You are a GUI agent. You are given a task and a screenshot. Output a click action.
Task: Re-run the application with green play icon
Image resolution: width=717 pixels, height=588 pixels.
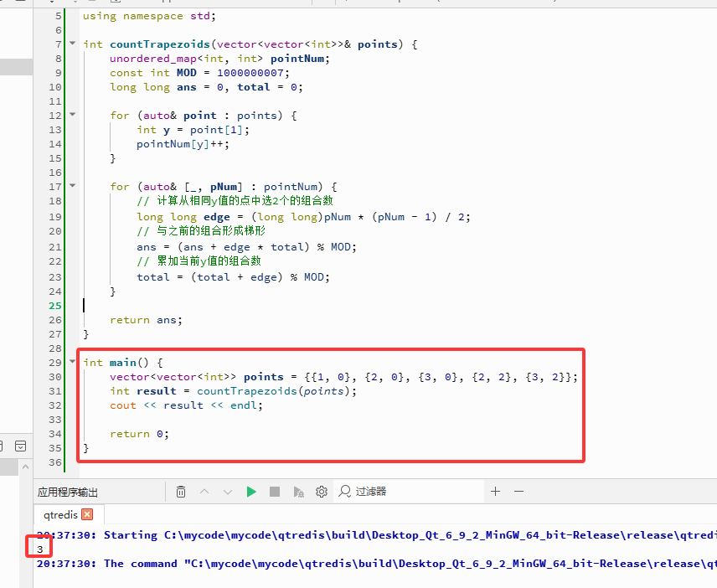point(251,492)
